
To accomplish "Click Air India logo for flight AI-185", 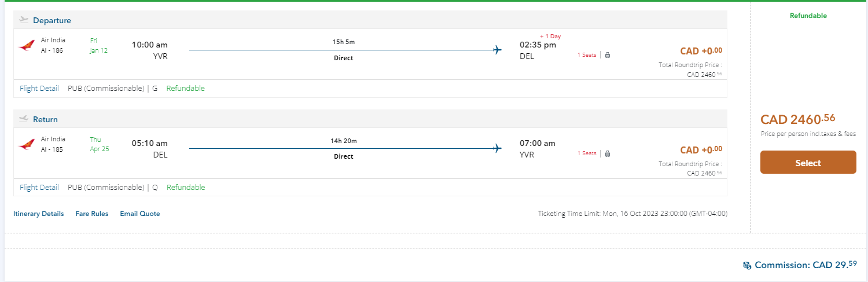I will click(x=27, y=144).
